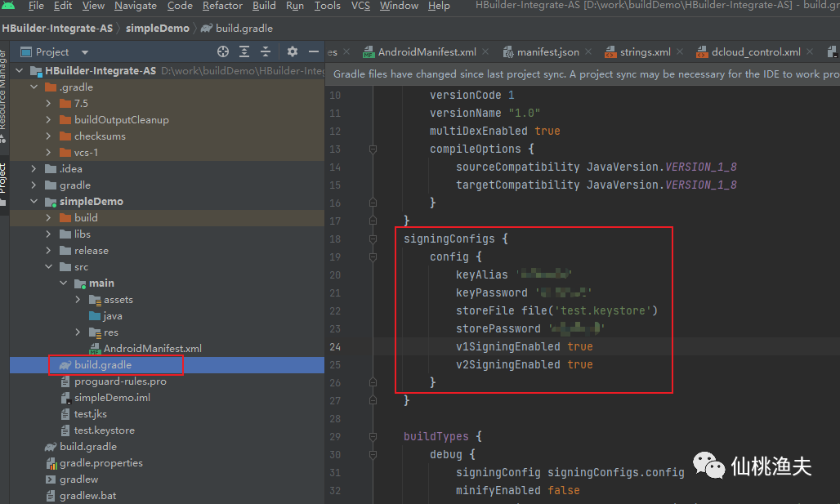Screen dimensions: 840x504
Task: Close the strings.xml editor tab
Action: 680,51
